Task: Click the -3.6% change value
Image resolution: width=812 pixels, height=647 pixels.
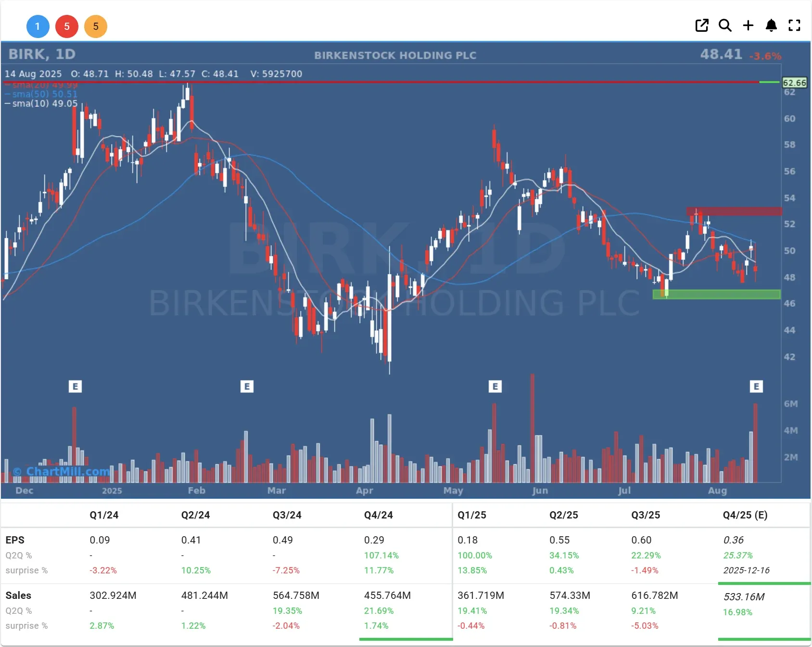Action: (x=765, y=56)
